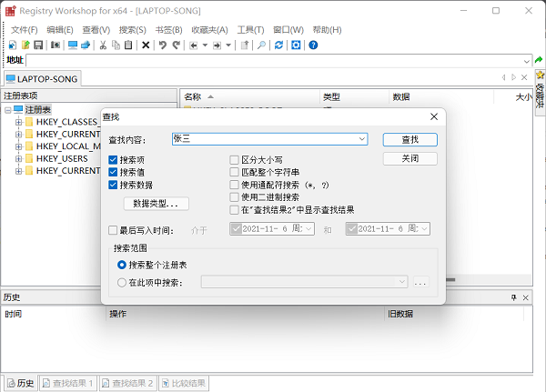Click the 关闭 button in dialog

pos(409,159)
